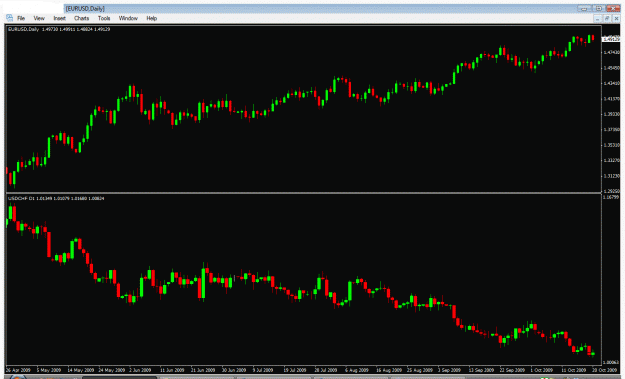
Task: Click the 16 Aug 2009 date label
Action: [x=389, y=370]
